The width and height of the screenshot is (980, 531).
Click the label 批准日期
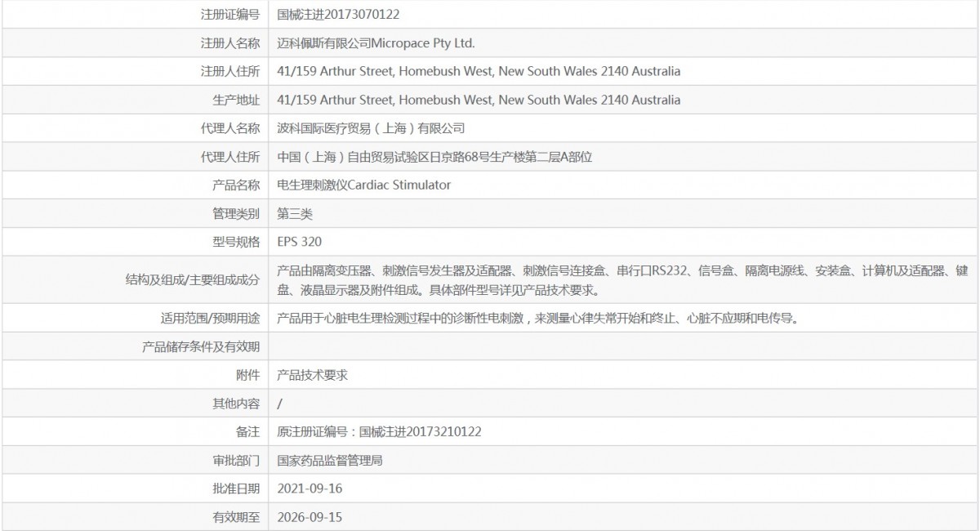click(x=236, y=489)
